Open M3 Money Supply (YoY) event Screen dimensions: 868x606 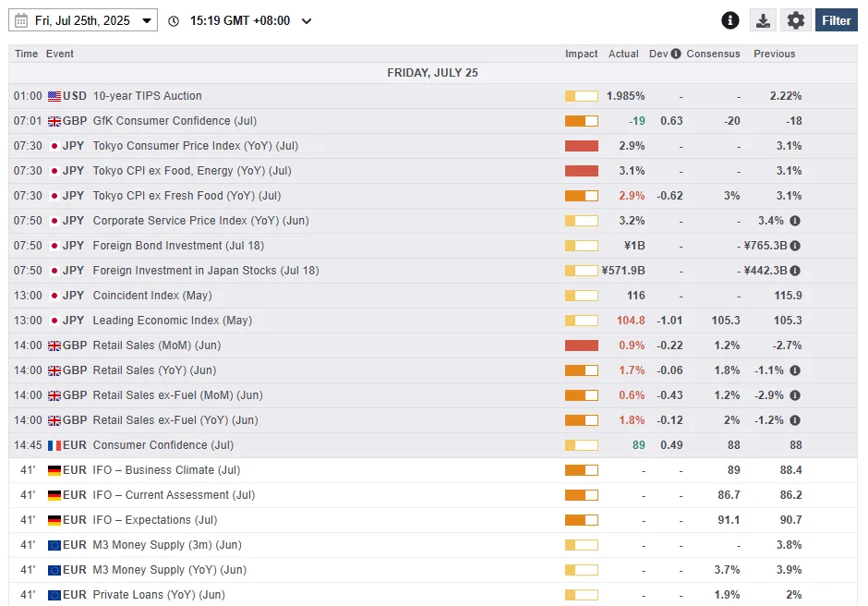(x=169, y=570)
